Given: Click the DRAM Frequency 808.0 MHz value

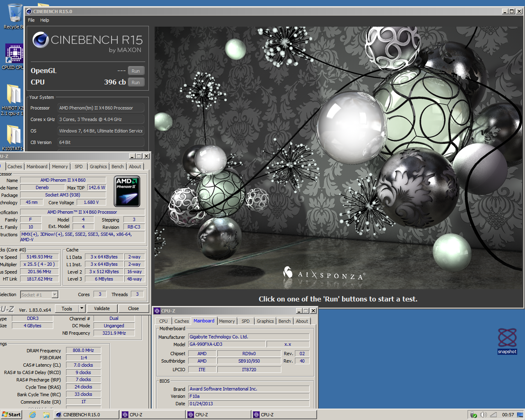Looking at the screenshot, I should 83,350.
